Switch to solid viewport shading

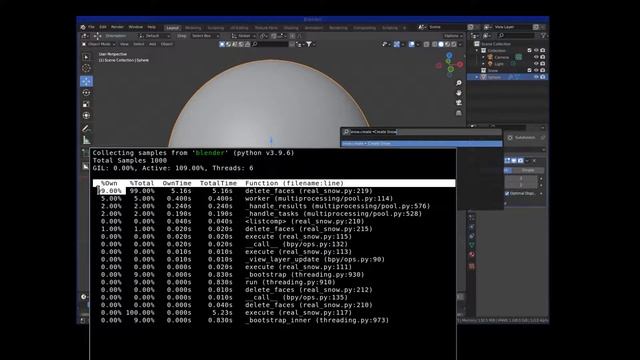tap(441, 44)
